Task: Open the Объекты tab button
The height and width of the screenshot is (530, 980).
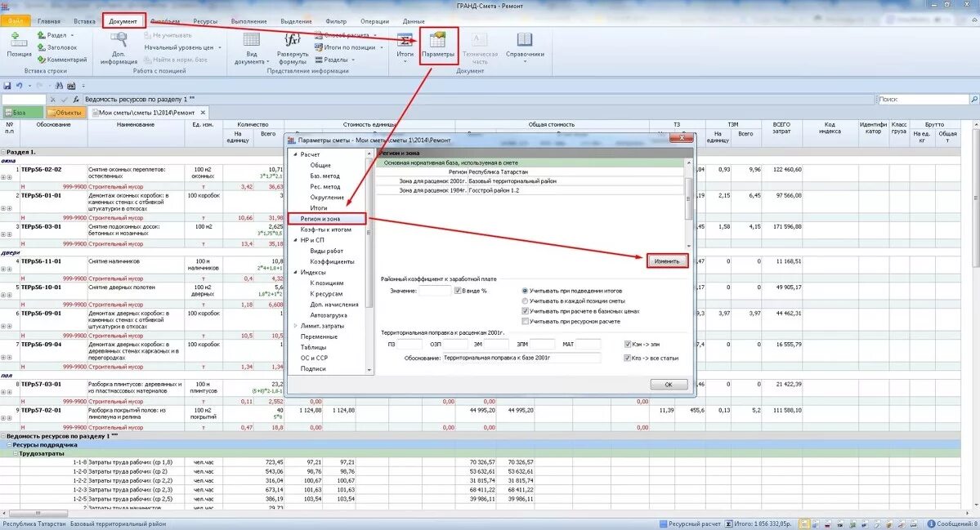Action: 65,113
